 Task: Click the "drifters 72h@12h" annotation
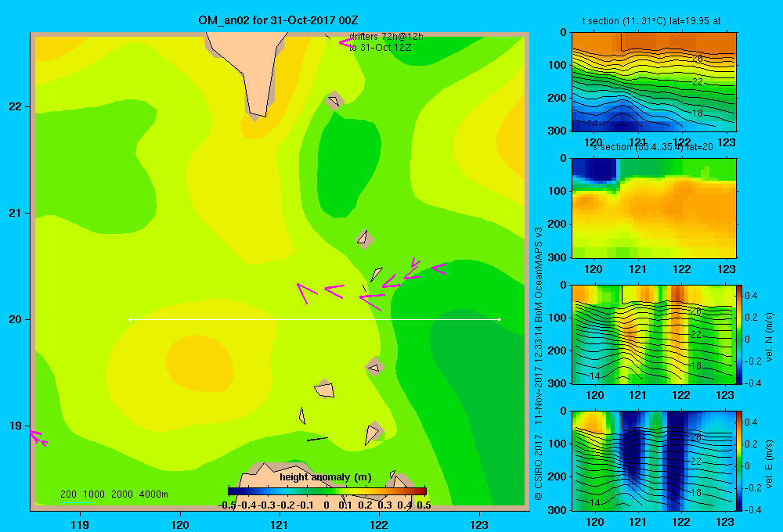[x=386, y=37]
